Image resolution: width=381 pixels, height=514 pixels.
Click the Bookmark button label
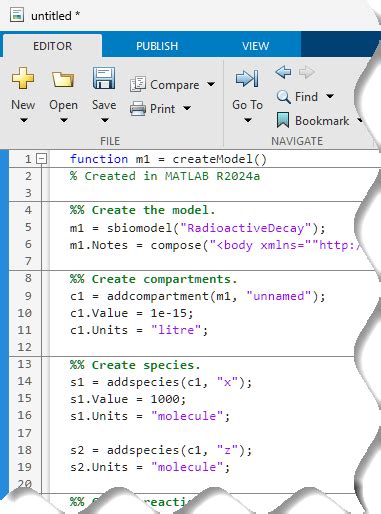point(322,121)
